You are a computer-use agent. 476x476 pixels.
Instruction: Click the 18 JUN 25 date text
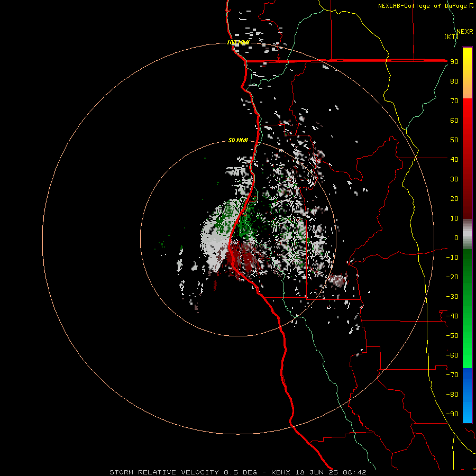point(317,472)
